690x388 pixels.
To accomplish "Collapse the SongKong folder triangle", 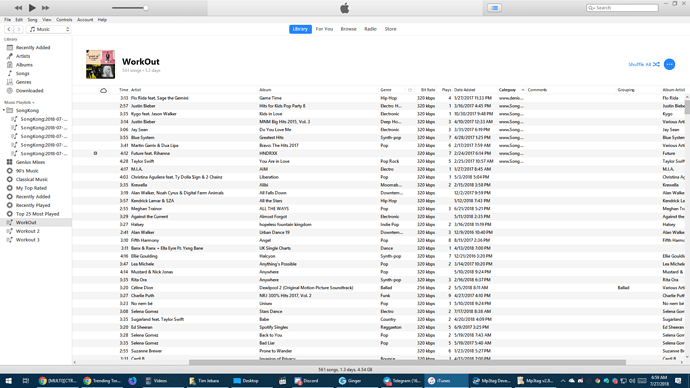I will [x=4, y=110].
